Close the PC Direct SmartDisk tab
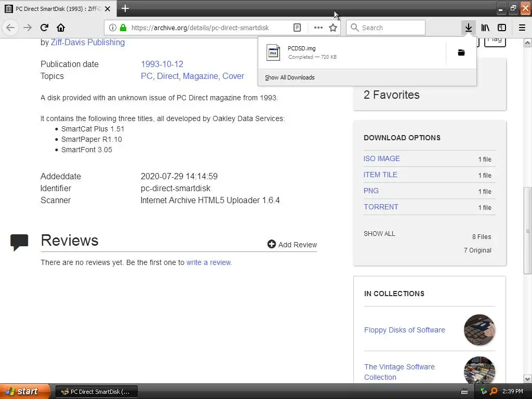 pos(108,9)
